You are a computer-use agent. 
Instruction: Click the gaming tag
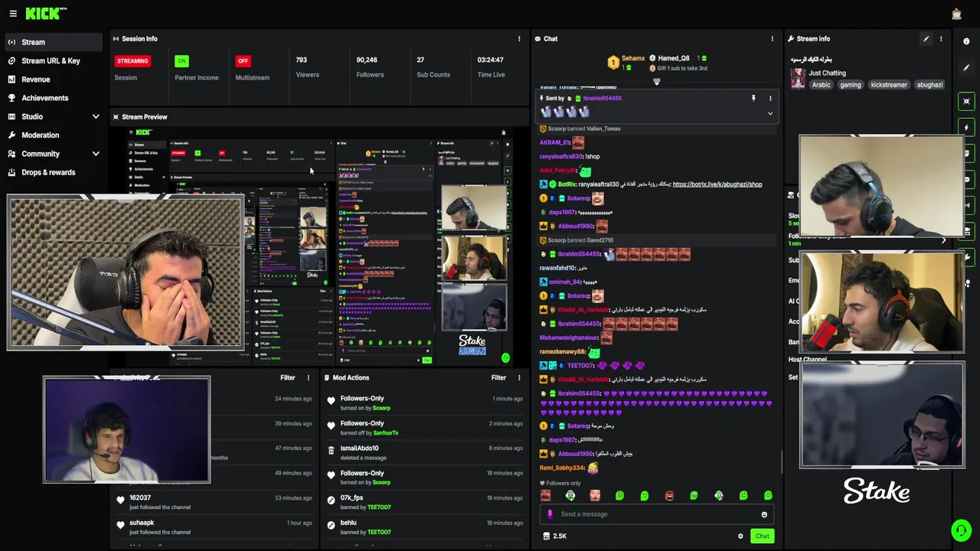click(851, 85)
